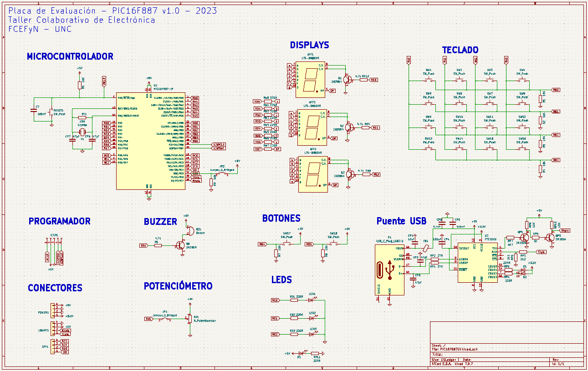588x371 pixels.
Task: Click the SW1 push switch in keypad
Action: coord(429,80)
